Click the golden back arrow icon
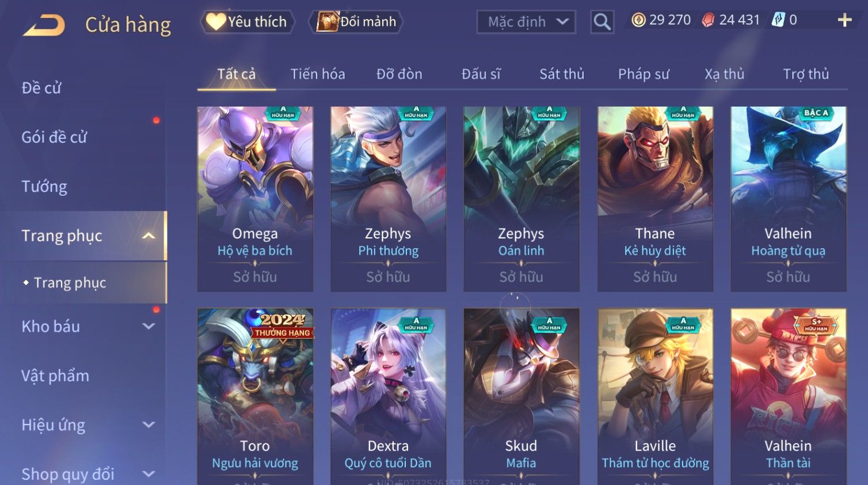Image resolution: width=868 pixels, height=485 pixels. tap(44, 25)
